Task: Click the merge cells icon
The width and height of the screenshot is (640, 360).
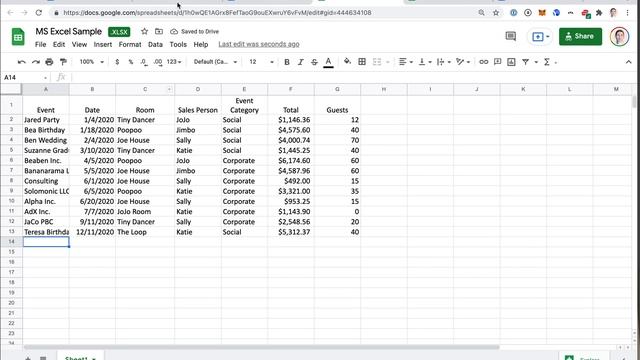Action: point(377,62)
